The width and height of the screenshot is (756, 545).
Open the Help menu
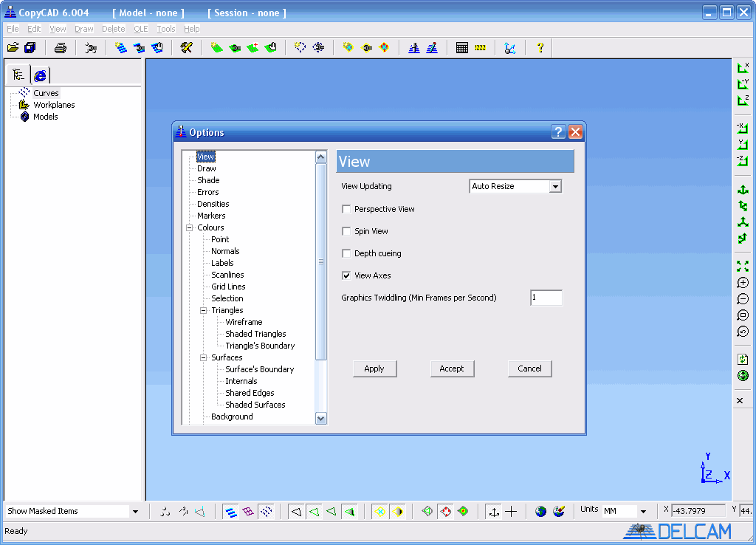(x=191, y=29)
